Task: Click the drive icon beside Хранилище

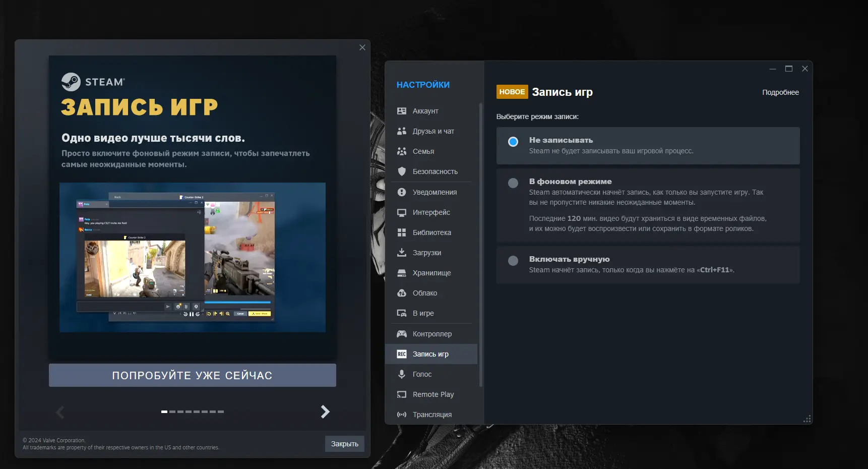Action: tap(402, 273)
